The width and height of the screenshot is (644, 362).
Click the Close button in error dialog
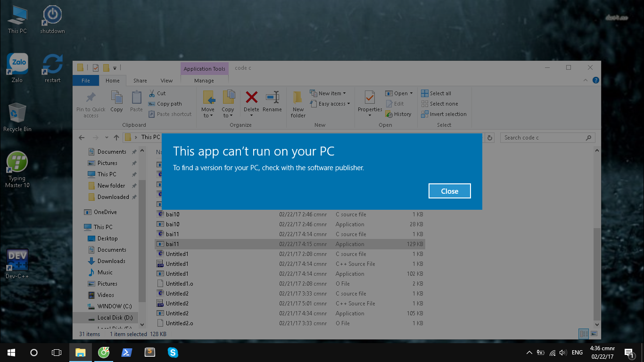449,191
